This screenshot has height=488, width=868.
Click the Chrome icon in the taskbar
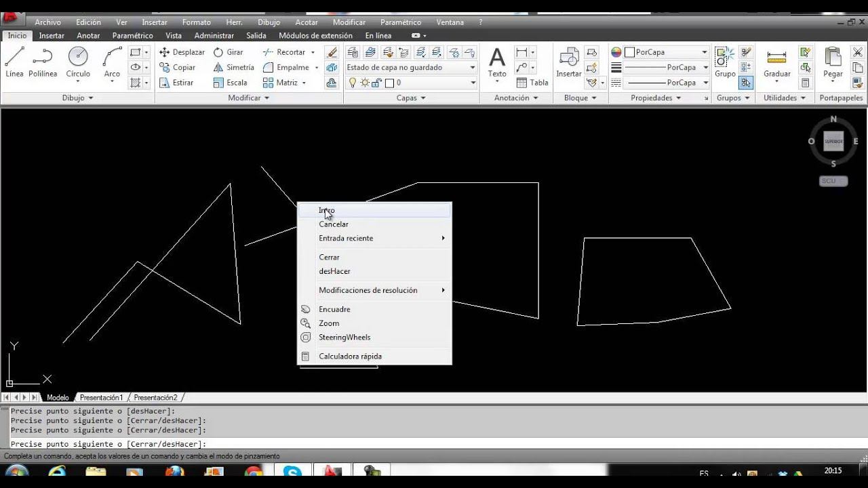254,473
